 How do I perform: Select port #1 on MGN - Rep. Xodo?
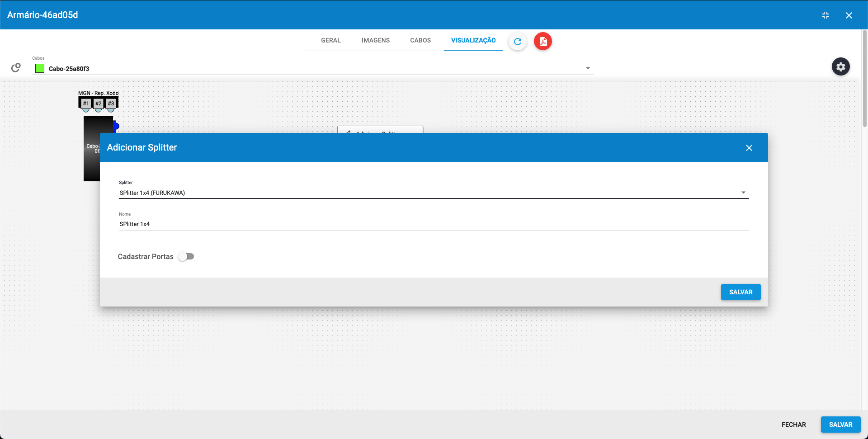(85, 104)
